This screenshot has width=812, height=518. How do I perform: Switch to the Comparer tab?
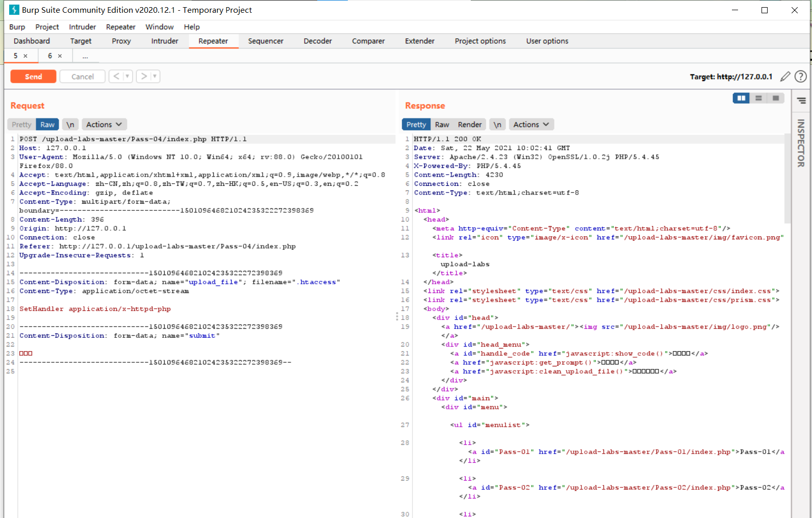[x=368, y=41]
